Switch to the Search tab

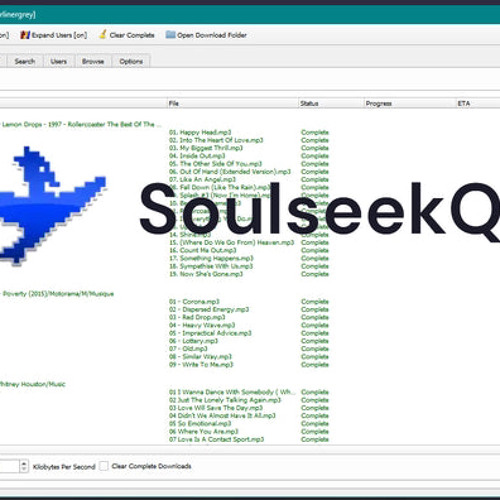pos(25,61)
